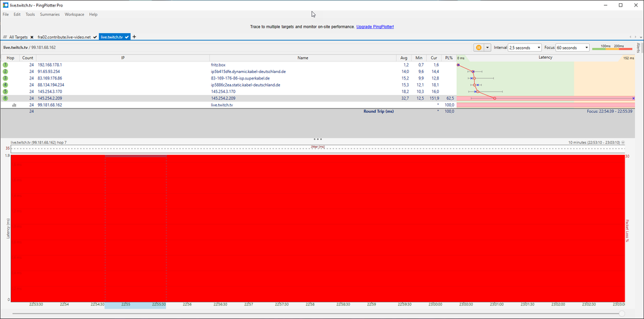
Task: Click the hostname ip5886c2ea.static.kabel-deutschland.de
Action: click(245, 85)
